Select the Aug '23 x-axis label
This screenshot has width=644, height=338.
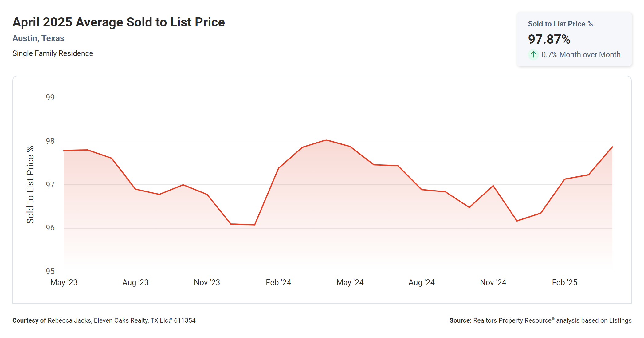click(135, 282)
